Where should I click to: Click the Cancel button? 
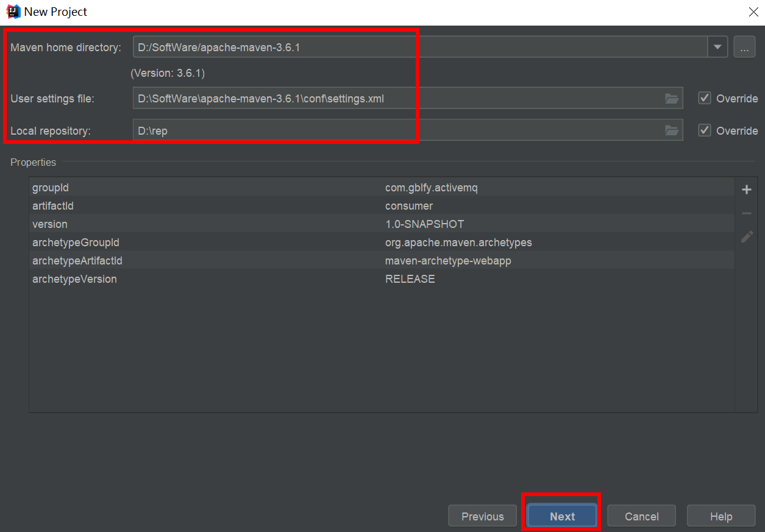click(642, 516)
